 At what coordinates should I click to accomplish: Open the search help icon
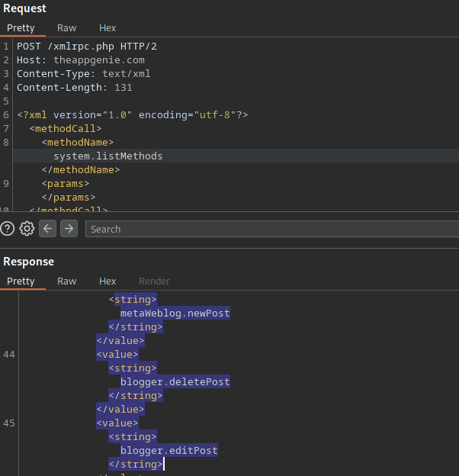[8, 229]
